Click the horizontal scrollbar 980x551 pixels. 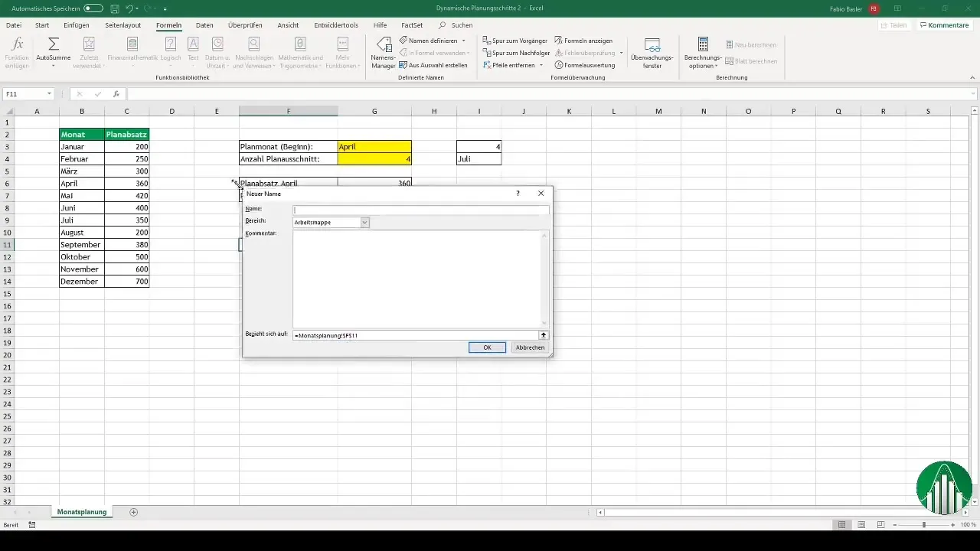781,512
